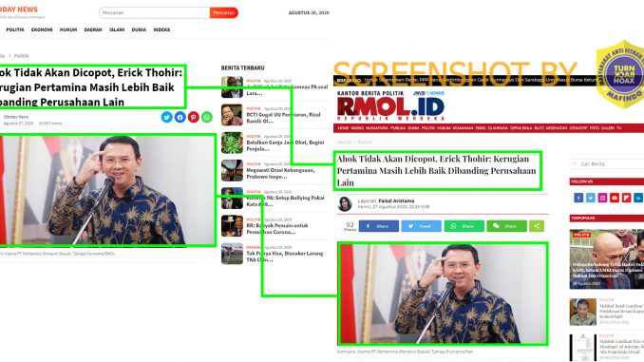Focus the Pencarian search input field
Viewport: 644px width, 362px height.
tap(155, 12)
